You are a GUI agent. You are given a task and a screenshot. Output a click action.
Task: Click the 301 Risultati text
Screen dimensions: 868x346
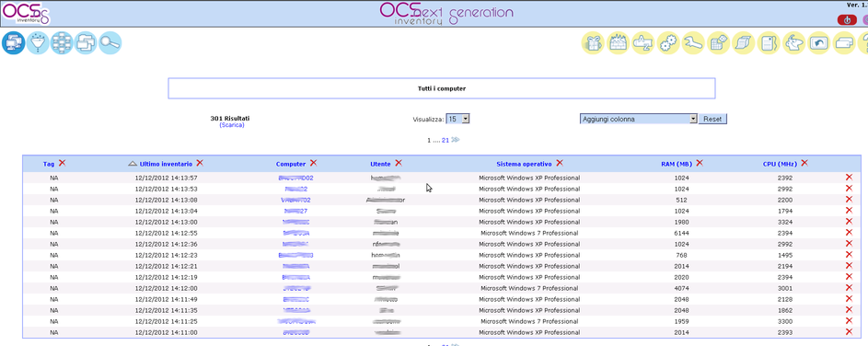coord(230,119)
